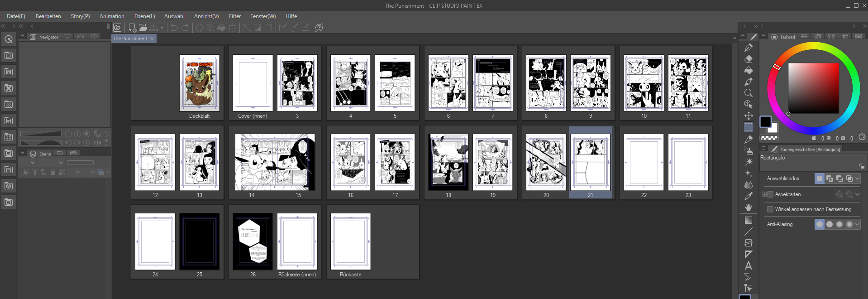Select the Zoom magnifier tool
Viewport: 868px width, 299px height.
pos(749,93)
